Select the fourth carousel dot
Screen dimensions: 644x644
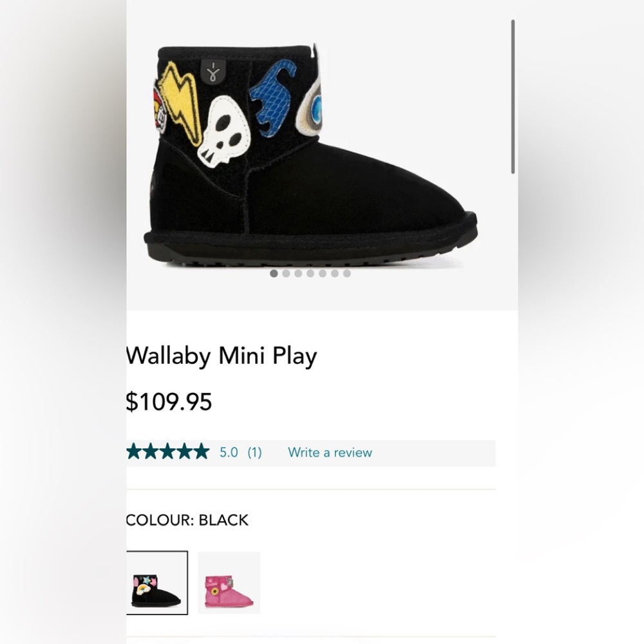click(x=310, y=274)
